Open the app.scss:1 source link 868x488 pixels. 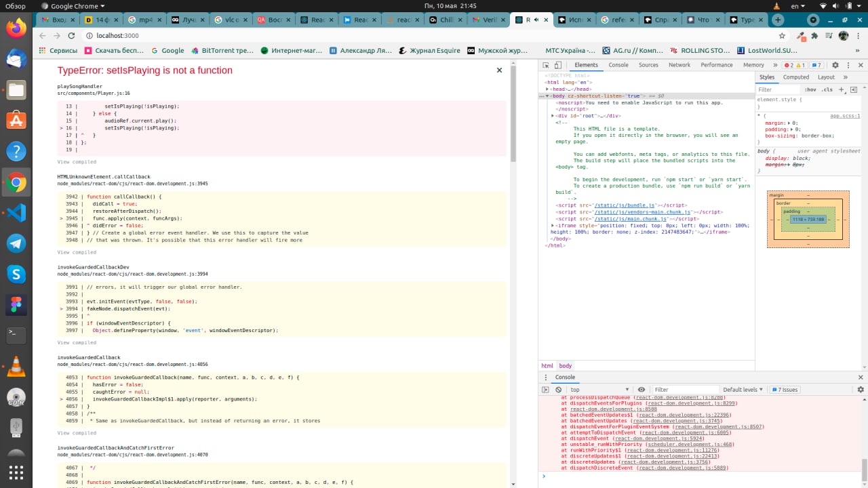tap(844, 116)
